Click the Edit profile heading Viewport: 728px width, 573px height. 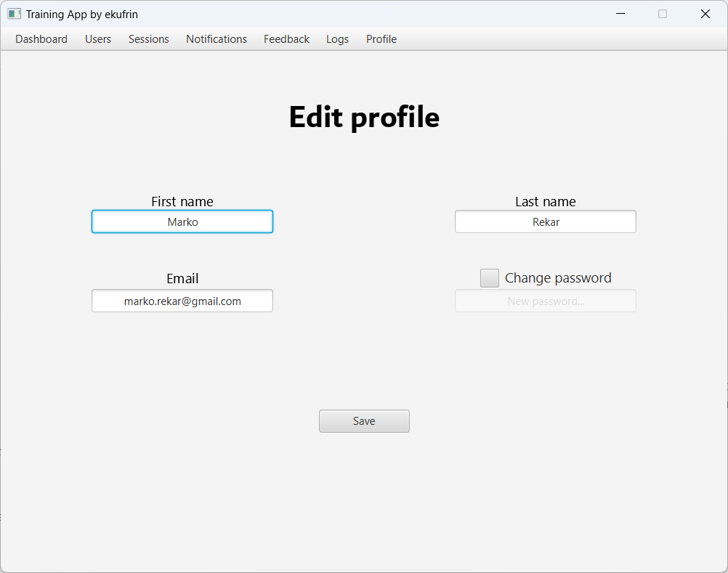365,117
